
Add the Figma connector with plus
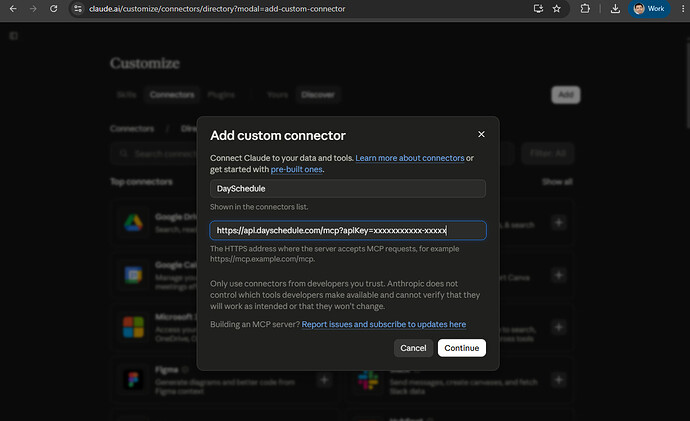click(324, 380)
